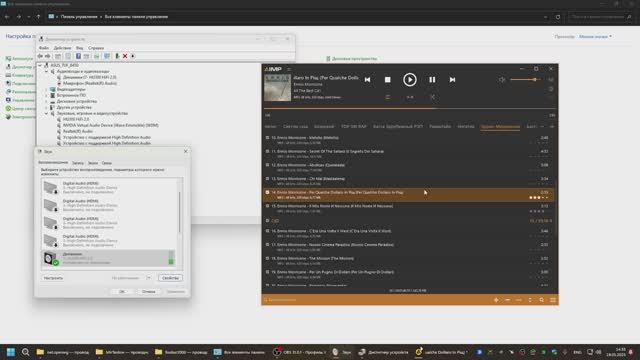Screen dimensions: 640x360
Task: Toggle checkbox of track 14 Per Qualche Dollaro
Action: pos(268,192)
